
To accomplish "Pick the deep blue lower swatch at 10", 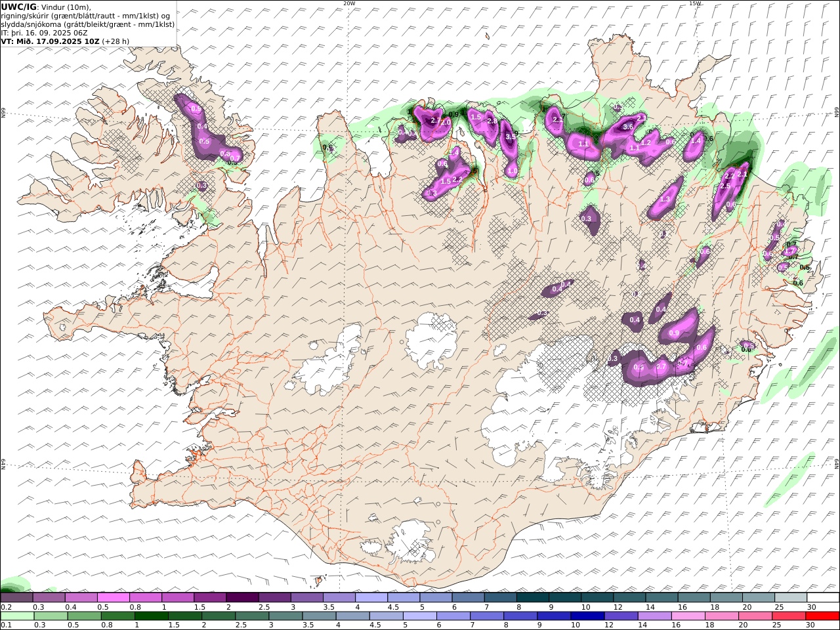I will click(587, 616).
